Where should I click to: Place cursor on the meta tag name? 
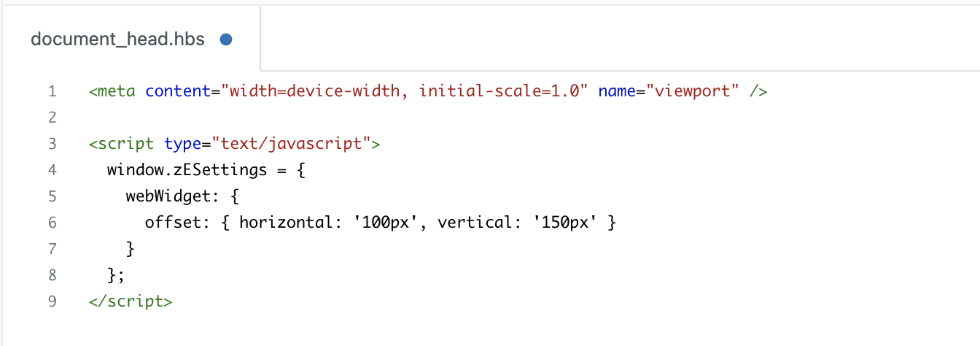117,91
